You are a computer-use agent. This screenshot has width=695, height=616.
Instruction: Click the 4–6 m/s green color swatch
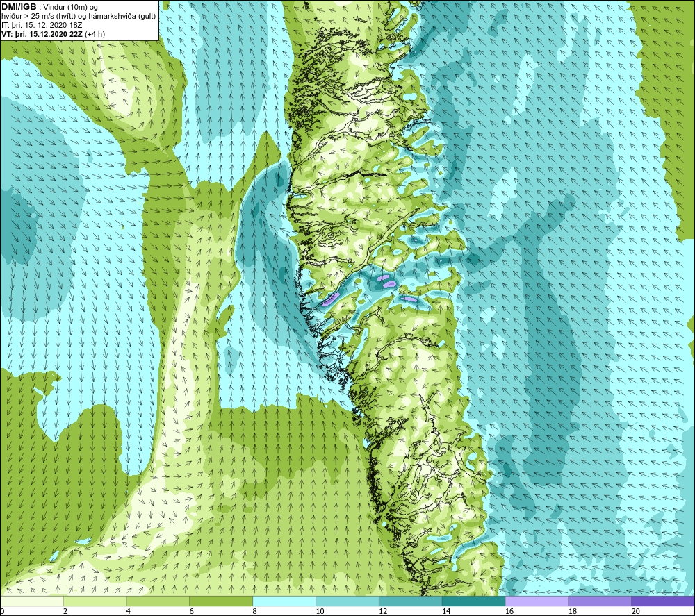click(x=158, y=601)
